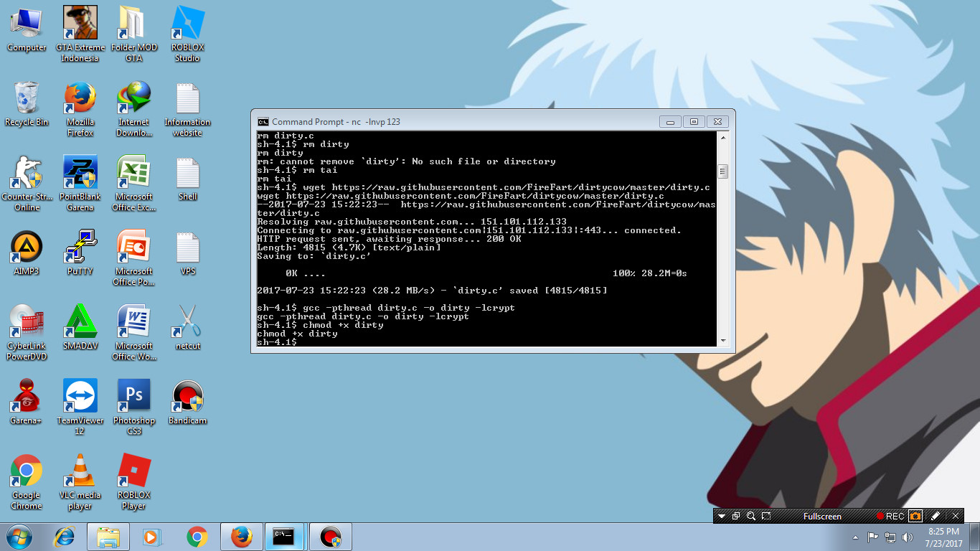
Task: Click Command Prompt scrollbar down arrow
Action: [723, 341]
